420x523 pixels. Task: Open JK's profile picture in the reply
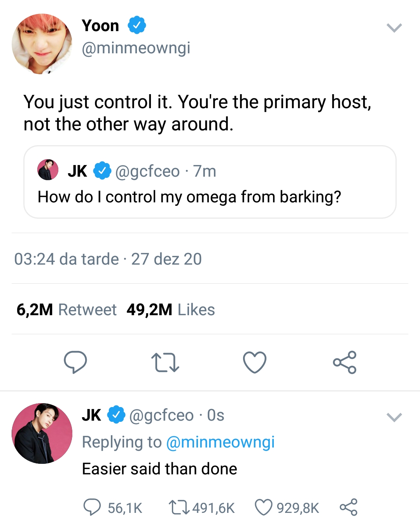click(x=42, y=433)
